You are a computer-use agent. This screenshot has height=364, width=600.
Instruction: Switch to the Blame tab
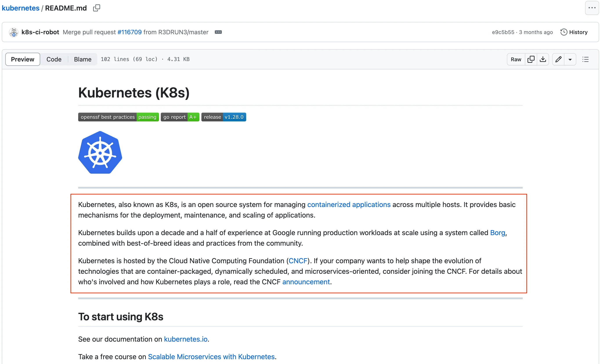pyautogui.click(x=83, y=59)
